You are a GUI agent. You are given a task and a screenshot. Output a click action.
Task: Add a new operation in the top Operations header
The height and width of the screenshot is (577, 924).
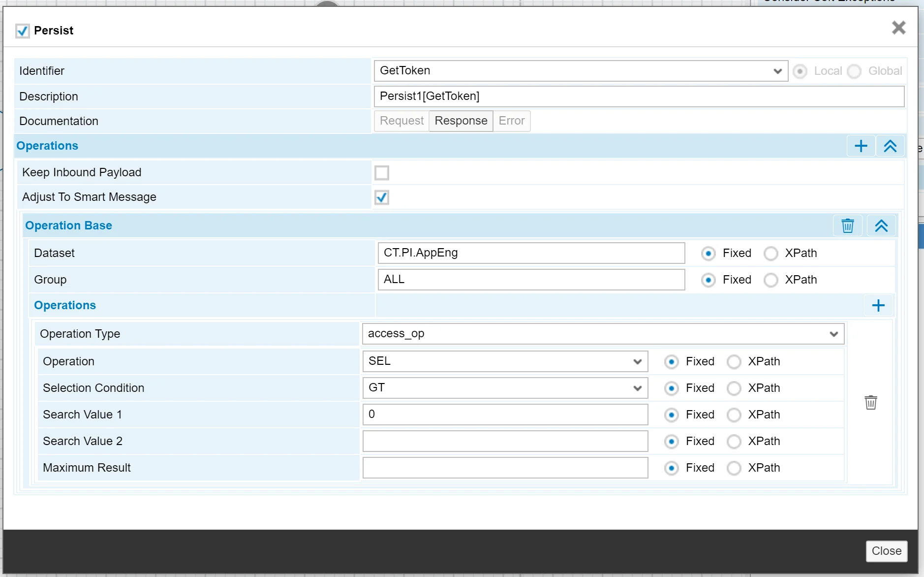click(x=861, y=146)
